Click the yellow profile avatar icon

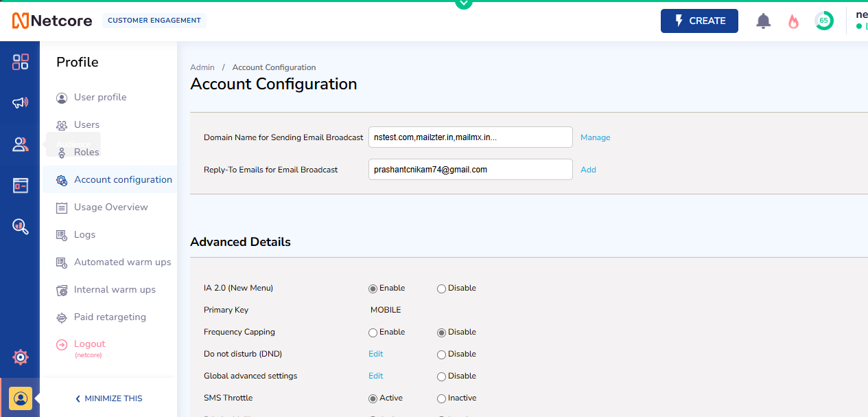pyautogui.click(x=21, y=398)
